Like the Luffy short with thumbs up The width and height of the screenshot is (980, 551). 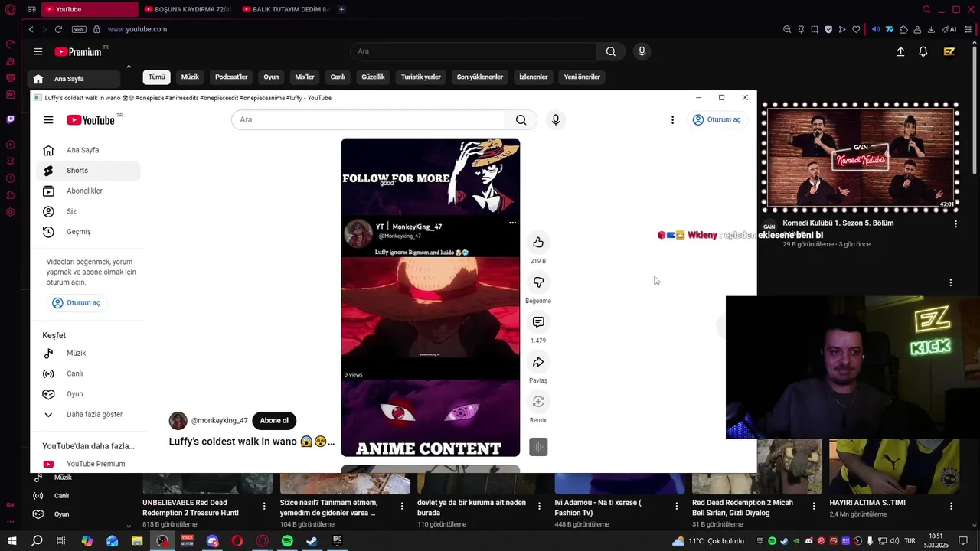tap(538, 243)
